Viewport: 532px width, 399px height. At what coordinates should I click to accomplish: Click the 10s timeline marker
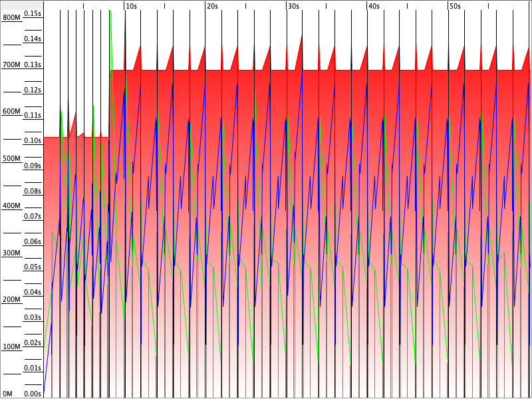click(131, 6)
